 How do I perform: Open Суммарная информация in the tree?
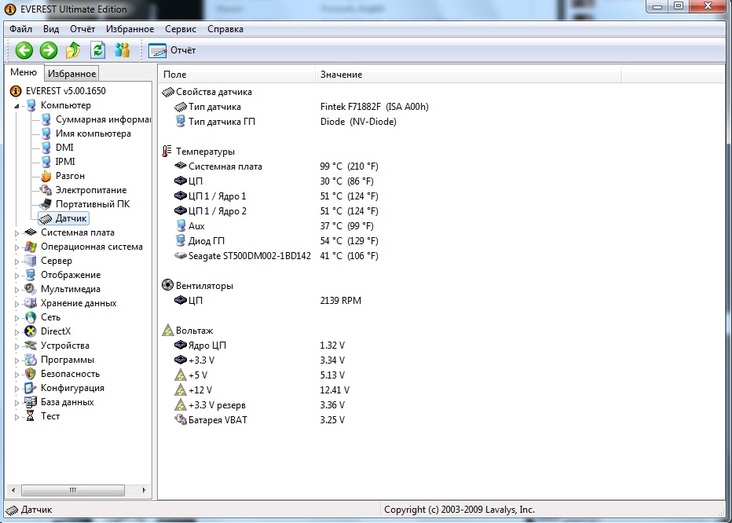(x=102, y=119)
